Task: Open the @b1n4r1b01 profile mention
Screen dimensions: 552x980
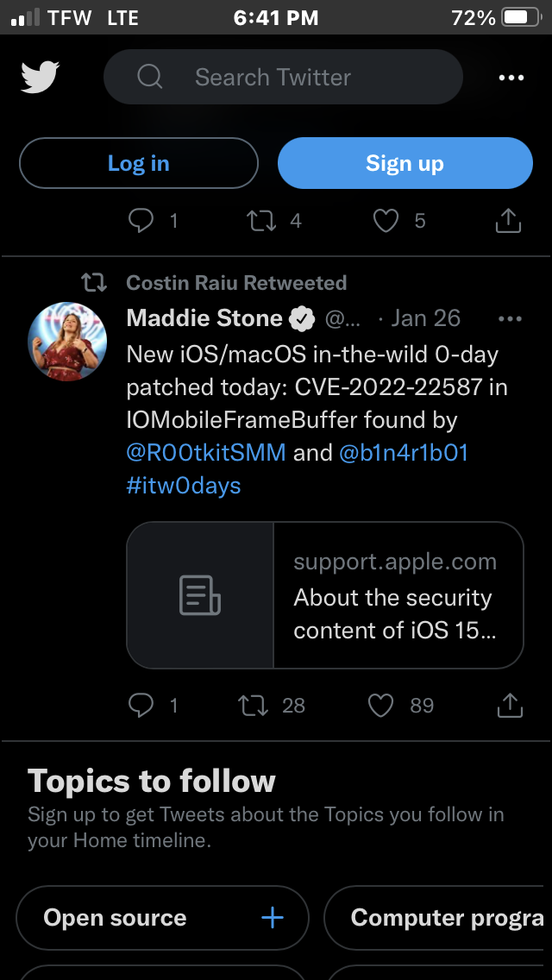Action: [x=404, y=453]
